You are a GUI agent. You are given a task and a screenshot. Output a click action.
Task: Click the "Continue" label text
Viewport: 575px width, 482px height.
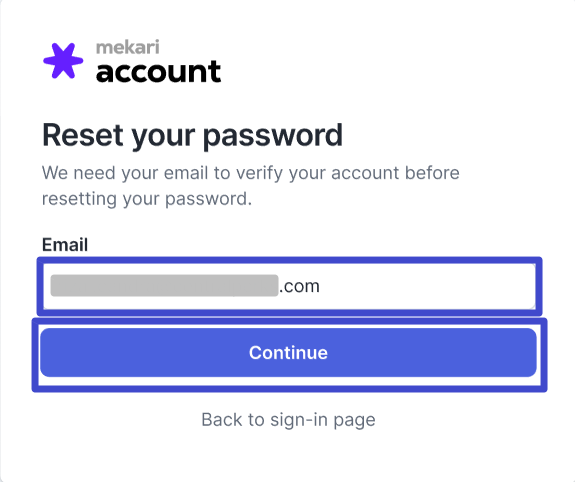(288, 353)
